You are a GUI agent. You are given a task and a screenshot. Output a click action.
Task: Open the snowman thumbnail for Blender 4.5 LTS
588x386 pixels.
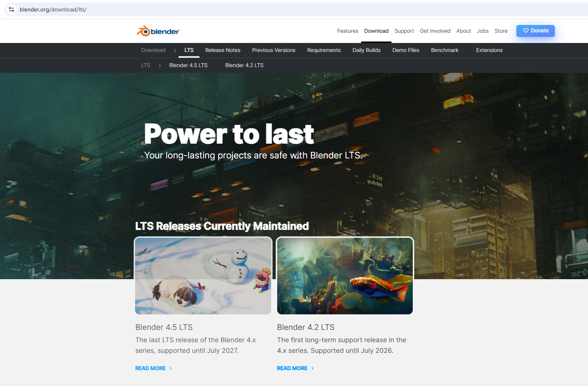tap(203, 276)
